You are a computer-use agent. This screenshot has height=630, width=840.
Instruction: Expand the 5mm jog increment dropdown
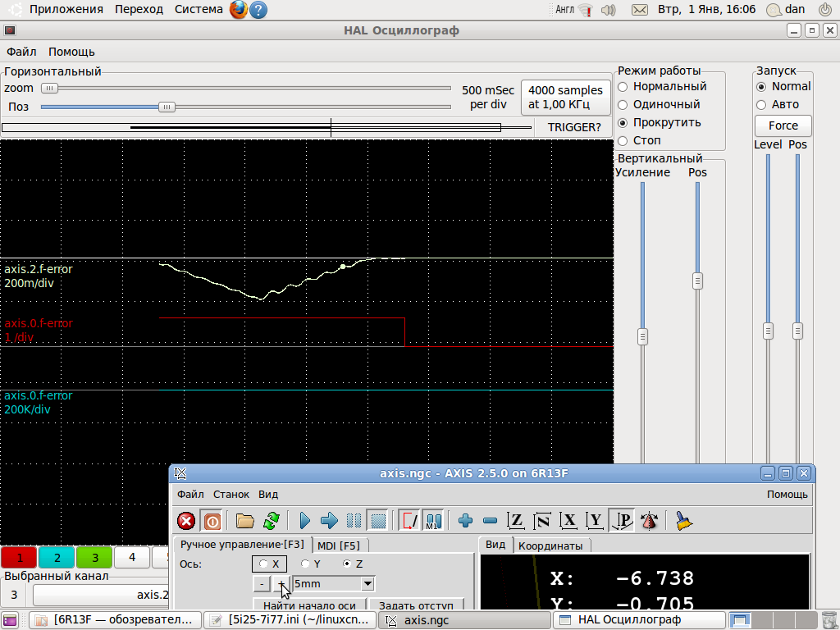coord(367,584)
